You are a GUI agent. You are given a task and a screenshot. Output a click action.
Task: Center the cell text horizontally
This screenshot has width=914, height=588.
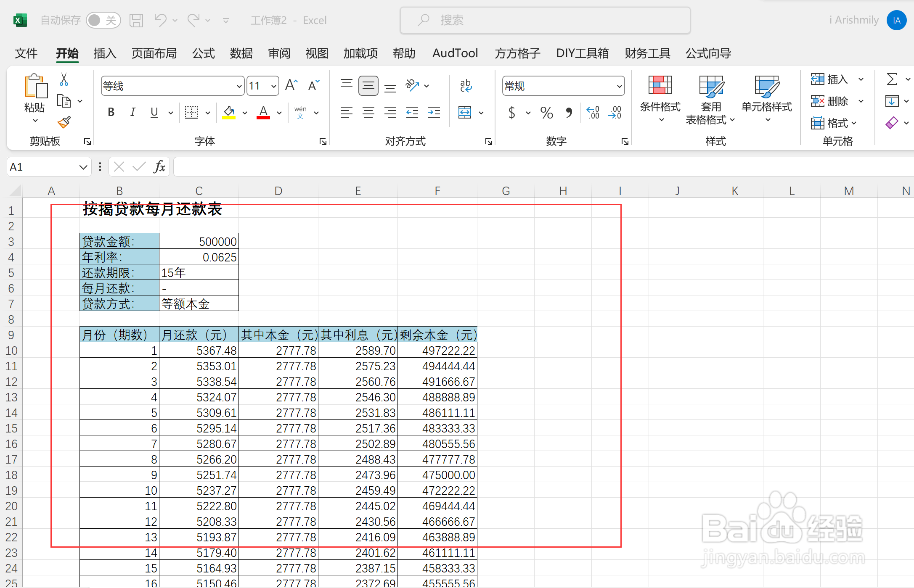368,112
